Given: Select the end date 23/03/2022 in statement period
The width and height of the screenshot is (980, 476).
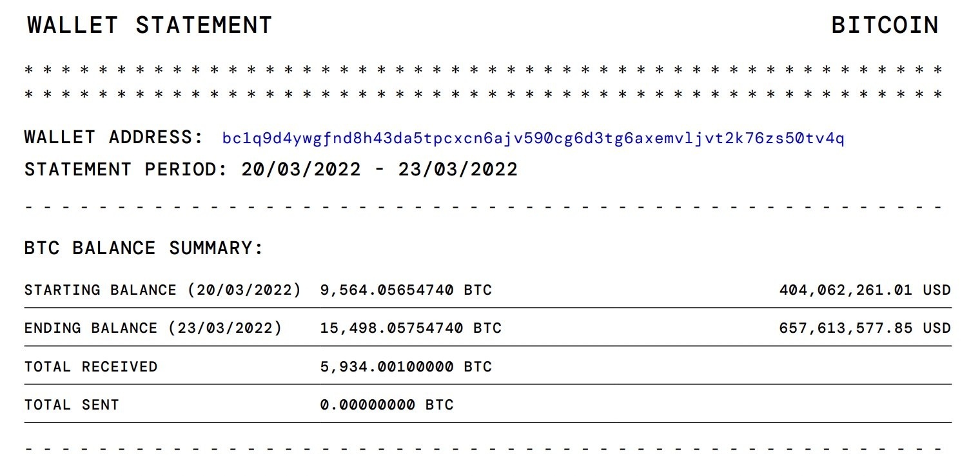Looking at the screenshot, I should click(x=458, y=170).
